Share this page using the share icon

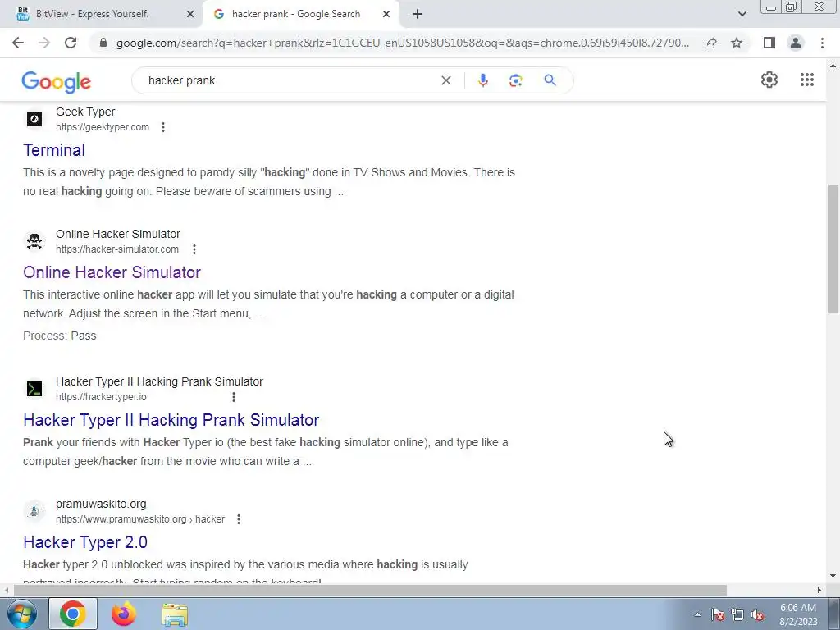point(710,43)
